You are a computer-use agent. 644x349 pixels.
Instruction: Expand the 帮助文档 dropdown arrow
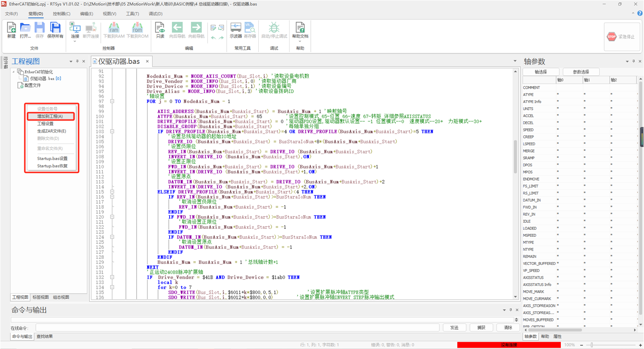pyautogui.click(x=300, y=41)
